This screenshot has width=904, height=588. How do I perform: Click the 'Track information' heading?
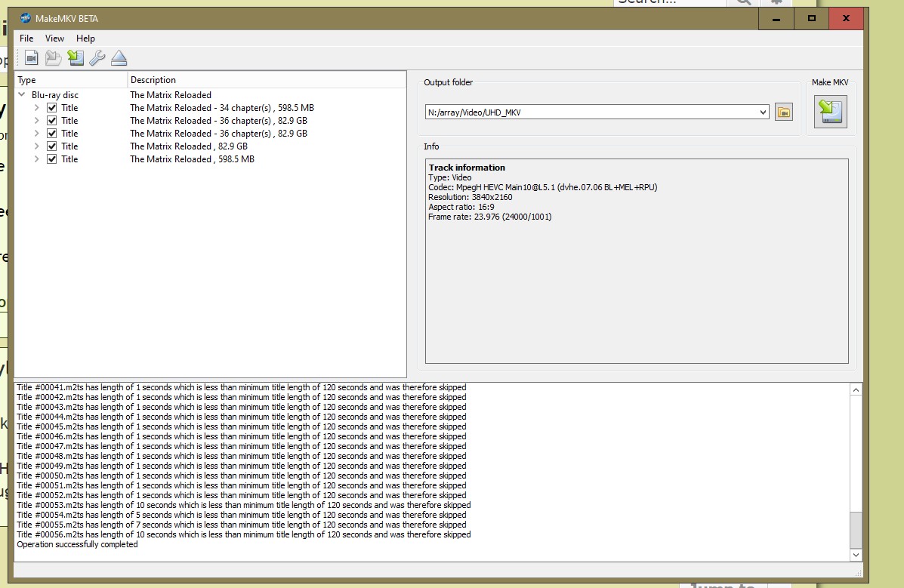(467, 168)
